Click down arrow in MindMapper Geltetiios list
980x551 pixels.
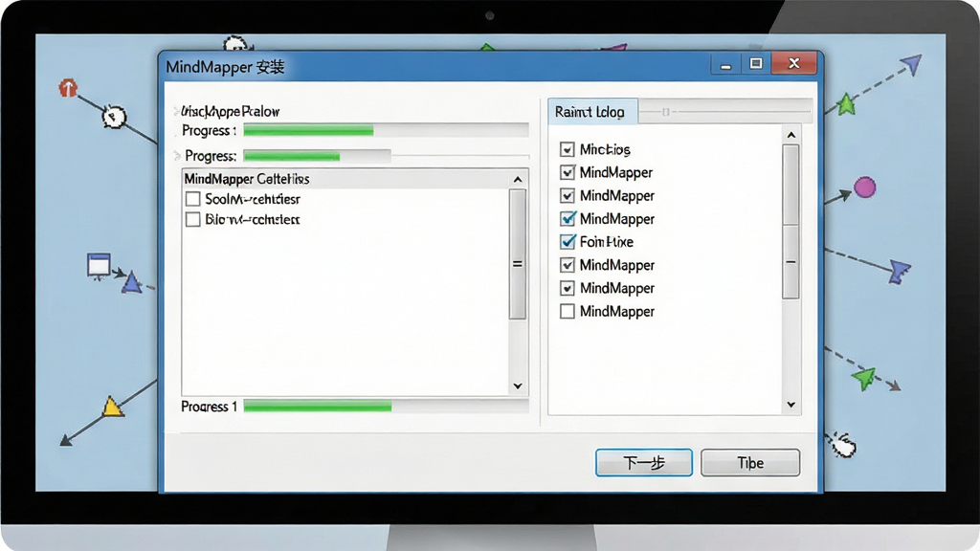pos(518,386)
